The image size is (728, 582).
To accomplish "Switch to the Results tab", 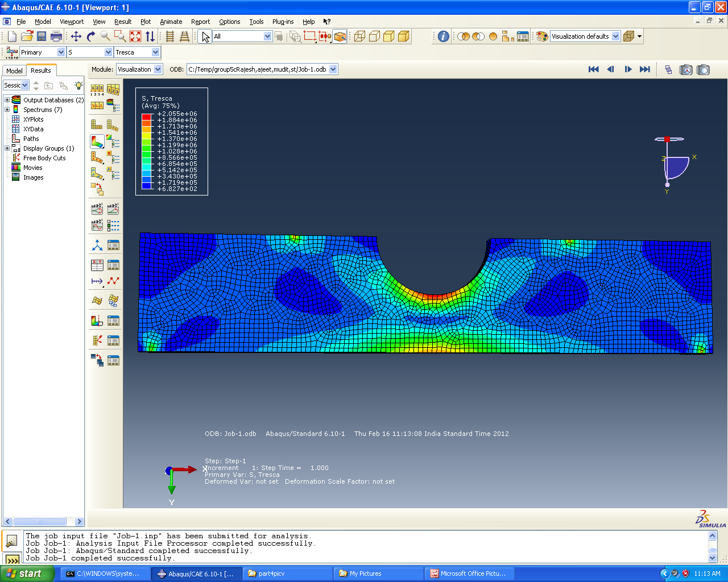I will [x=41, y=70].
